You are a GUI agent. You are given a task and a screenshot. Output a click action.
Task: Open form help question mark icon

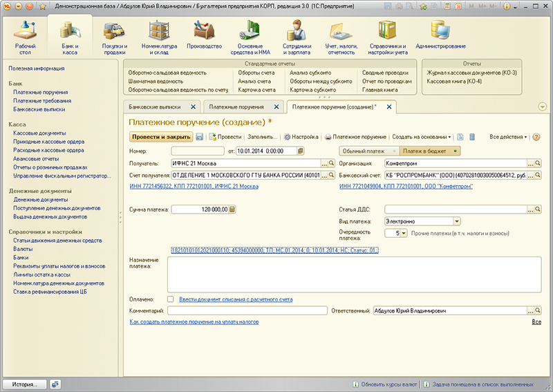536,137
